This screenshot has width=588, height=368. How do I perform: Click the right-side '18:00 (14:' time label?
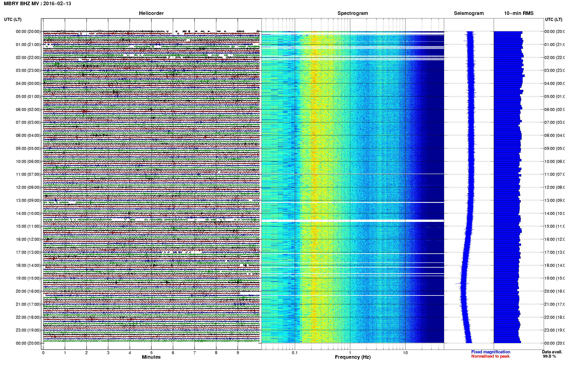[555, 265]
